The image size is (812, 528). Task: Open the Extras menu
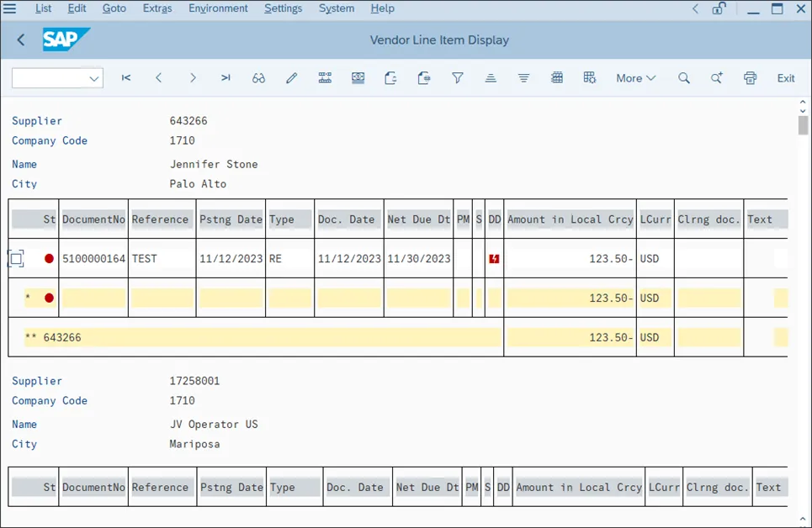point(157,8)
